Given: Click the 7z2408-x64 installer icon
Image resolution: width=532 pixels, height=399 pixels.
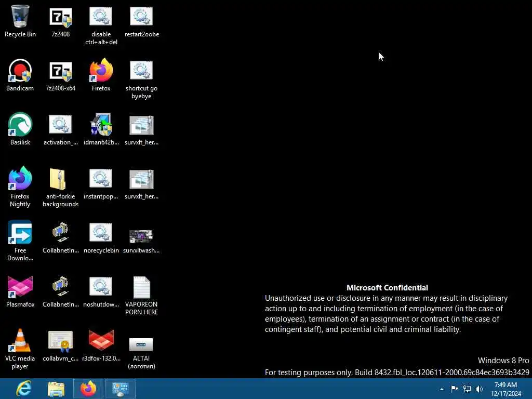Looking at the screenshot, I should tap(60, 75).
